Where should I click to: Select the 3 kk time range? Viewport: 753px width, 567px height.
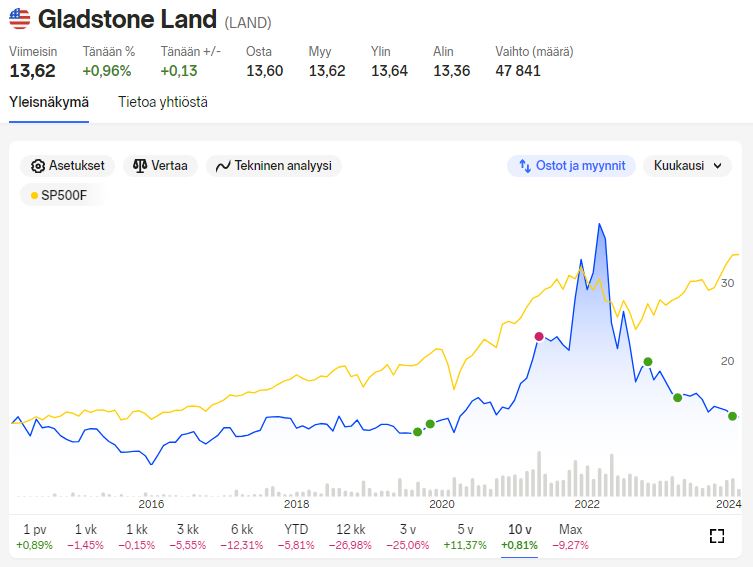[188, 536]
